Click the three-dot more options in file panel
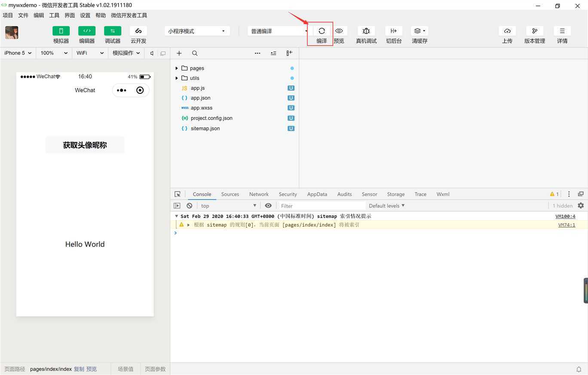 [x=257, y=53]
